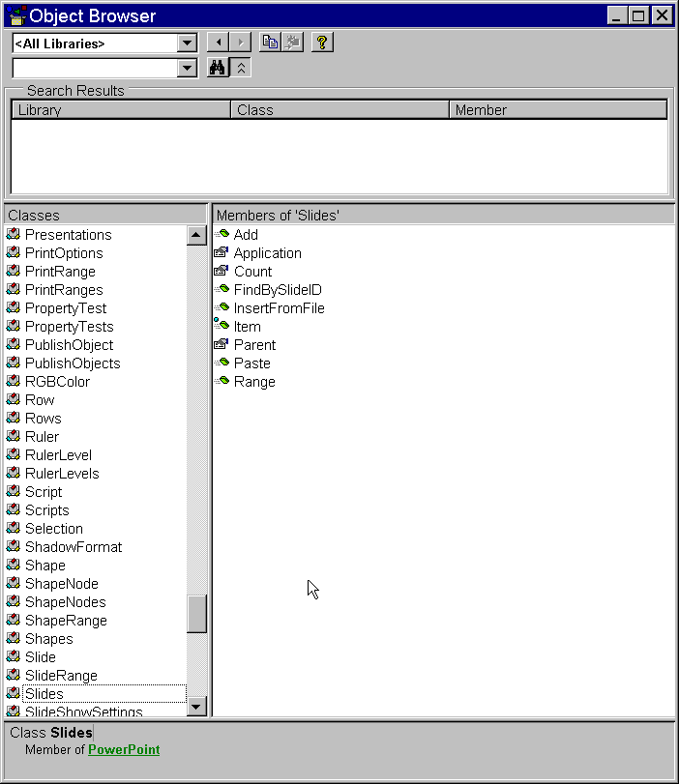Click the PublishObject class icon
This screenshot has width=679, height=784.
(14, 344)
